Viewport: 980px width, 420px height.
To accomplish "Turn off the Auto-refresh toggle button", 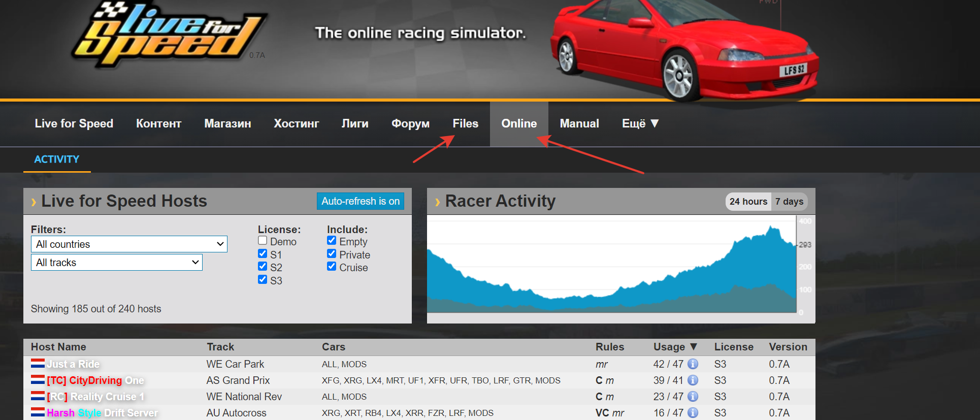I will click(361, 201).
